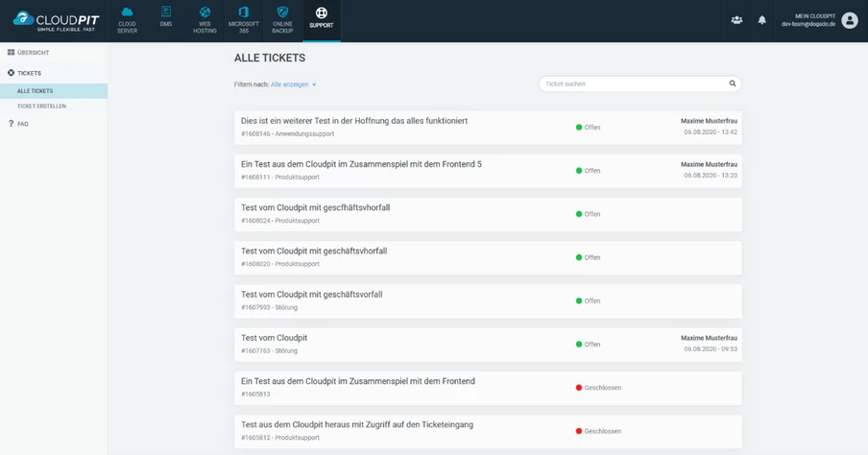Open FAQ from the sidebar
Image resolution: width=868 pixels, height=455 pixels.
click(x=22, y=124)
